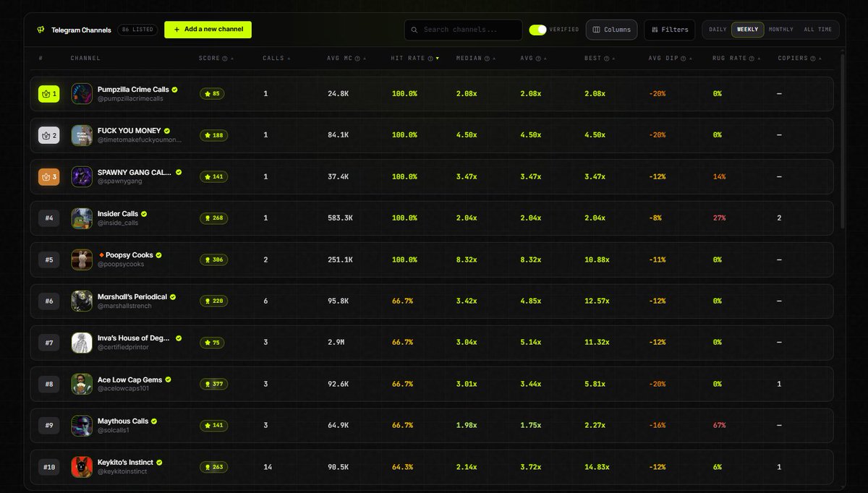The width and height of the screenshot is (868, 493).
Task: Sort by Avg Dip column
Action: coord(669,59)
